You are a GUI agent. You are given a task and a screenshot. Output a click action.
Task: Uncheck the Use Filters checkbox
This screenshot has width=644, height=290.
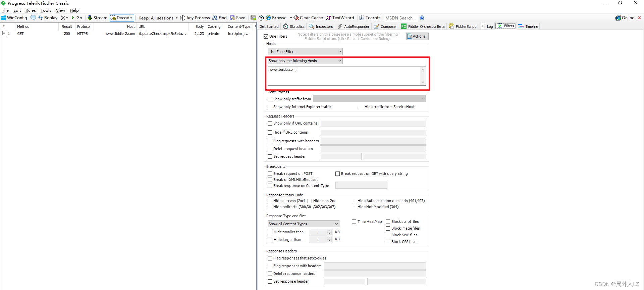point(266,36)
